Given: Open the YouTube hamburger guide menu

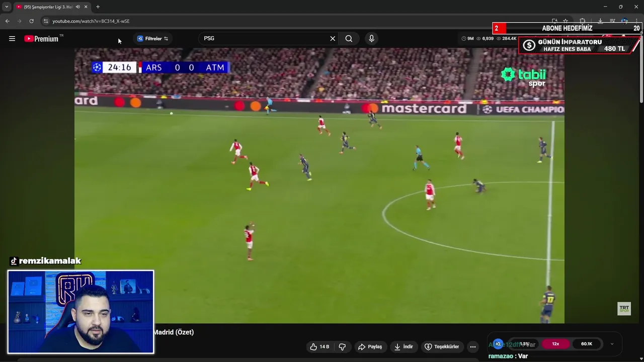Looking at the screenshot, I should 12,39.
